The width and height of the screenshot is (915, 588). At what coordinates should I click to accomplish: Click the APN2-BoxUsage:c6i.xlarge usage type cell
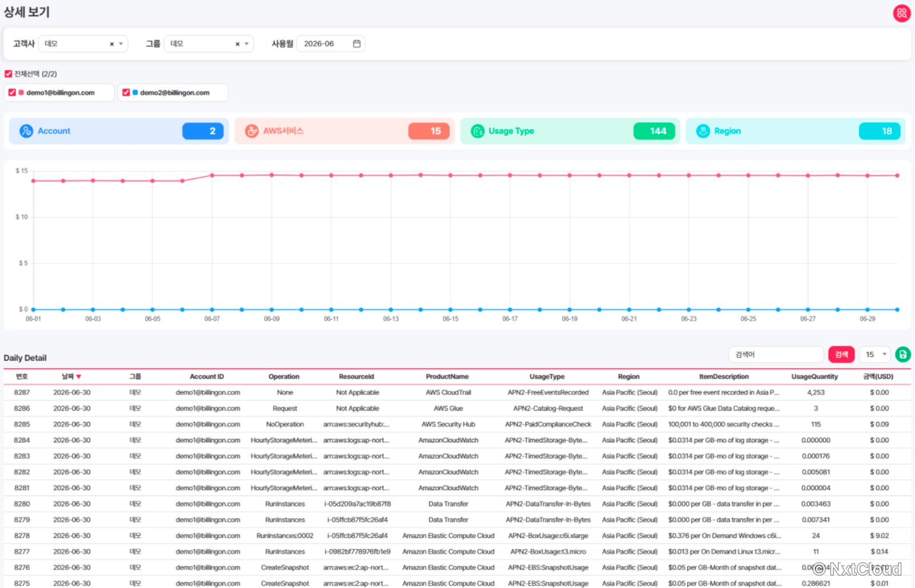[548, 537]
